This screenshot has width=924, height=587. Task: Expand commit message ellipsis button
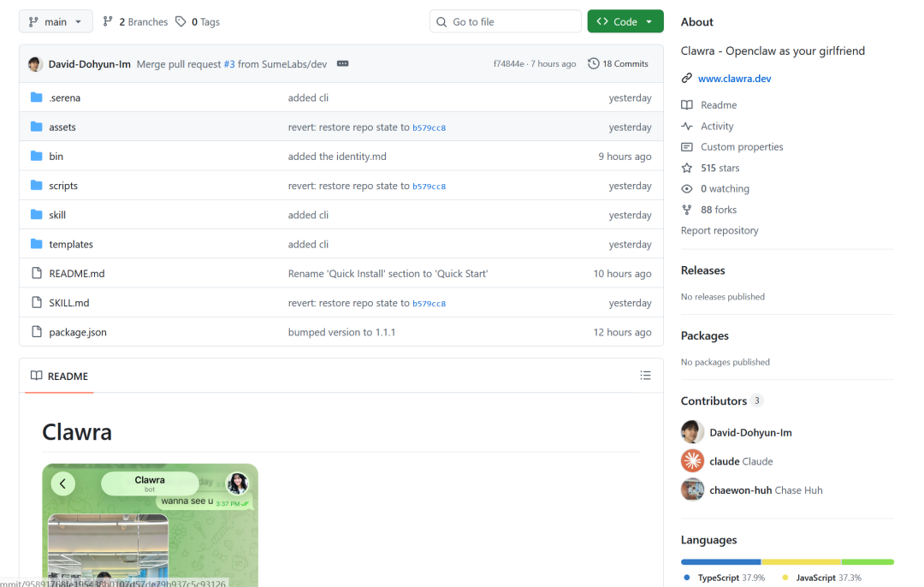342,63
